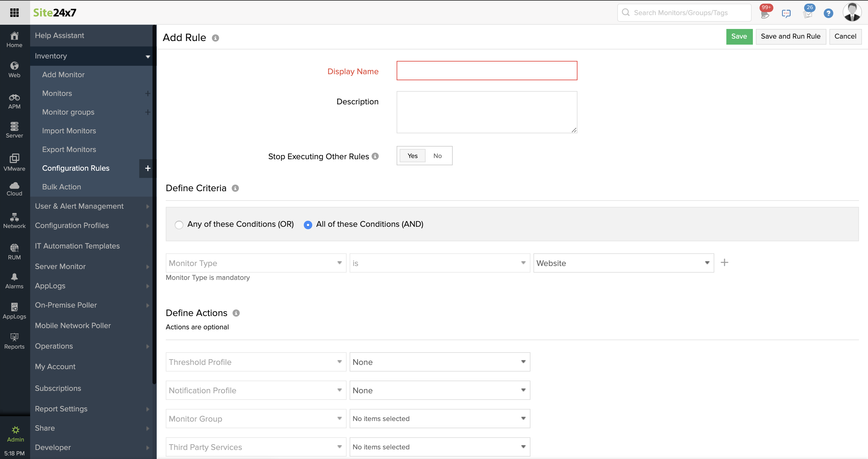The width and height of the screenshot is (868, 459).
Task: Select All of these Conditions (AND)
Action: pos(308,225)
